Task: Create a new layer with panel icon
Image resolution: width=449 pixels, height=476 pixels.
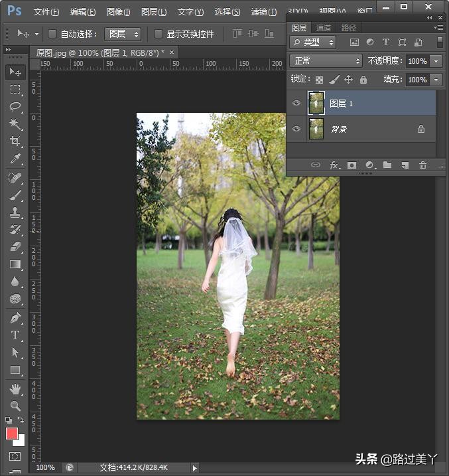Action: click(405, 165)
